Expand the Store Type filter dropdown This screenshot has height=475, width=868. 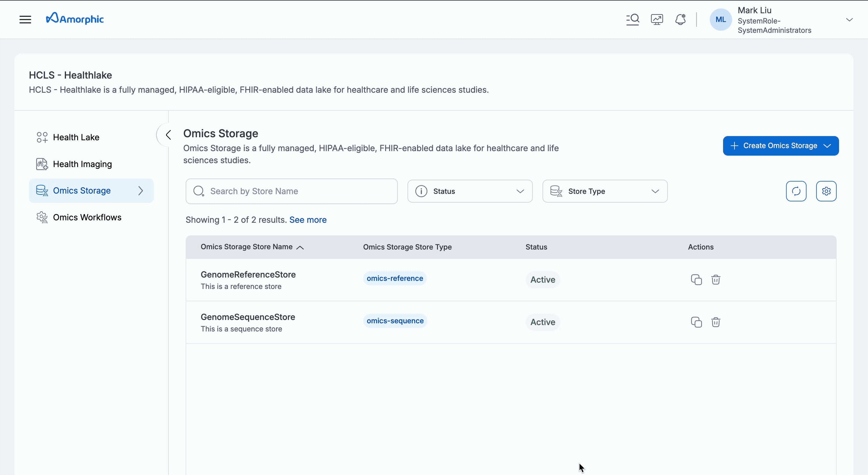tap(605, 191)
